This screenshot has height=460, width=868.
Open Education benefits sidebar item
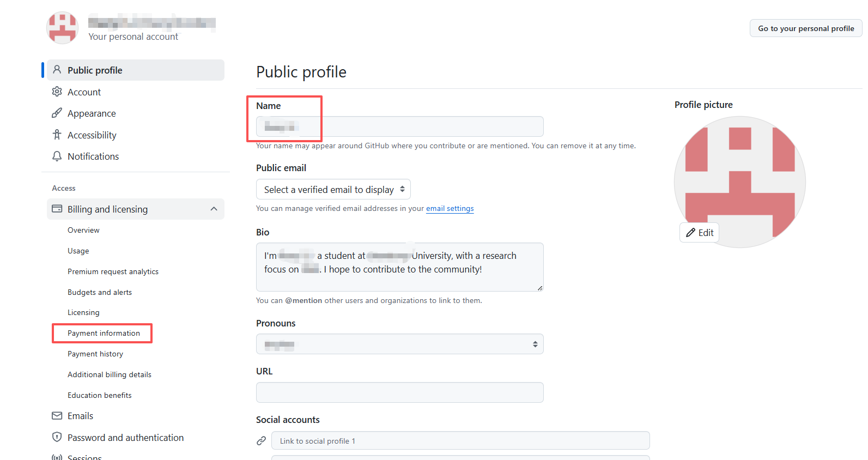tap(100, 395)
